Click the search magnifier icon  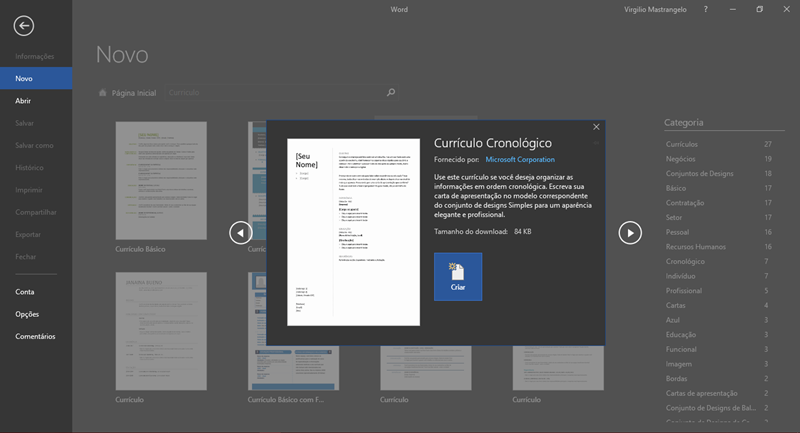click(391, 92)
